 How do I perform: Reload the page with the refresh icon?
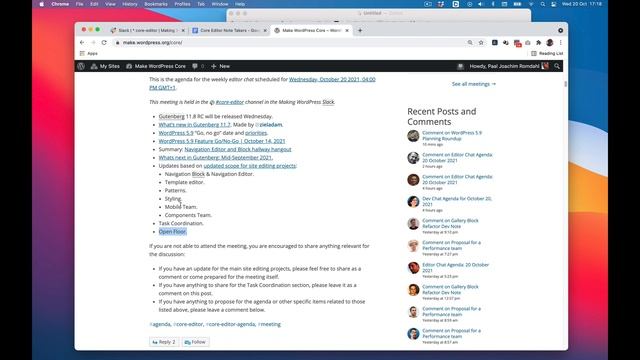pos(104,42)
